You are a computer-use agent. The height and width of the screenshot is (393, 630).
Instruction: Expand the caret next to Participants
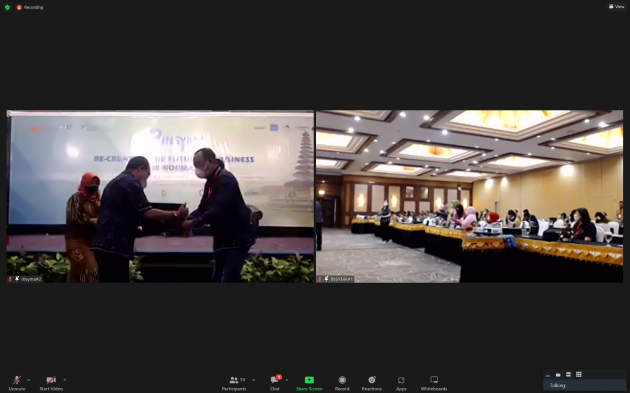point(254,380)
